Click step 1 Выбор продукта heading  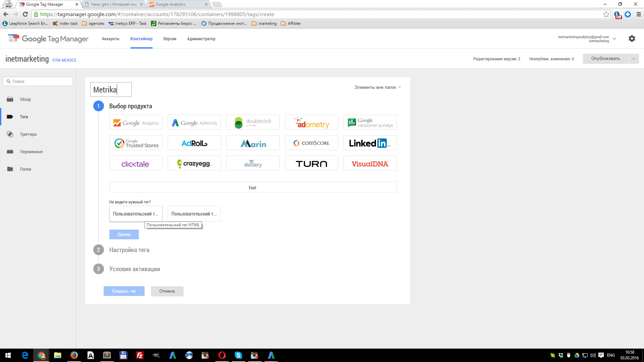click(x=130, y=106)
